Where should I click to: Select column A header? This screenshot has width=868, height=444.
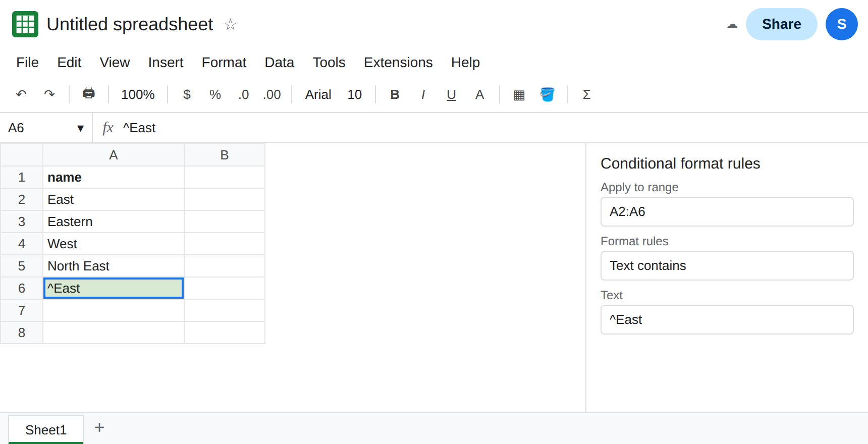[x=114, y=155]
